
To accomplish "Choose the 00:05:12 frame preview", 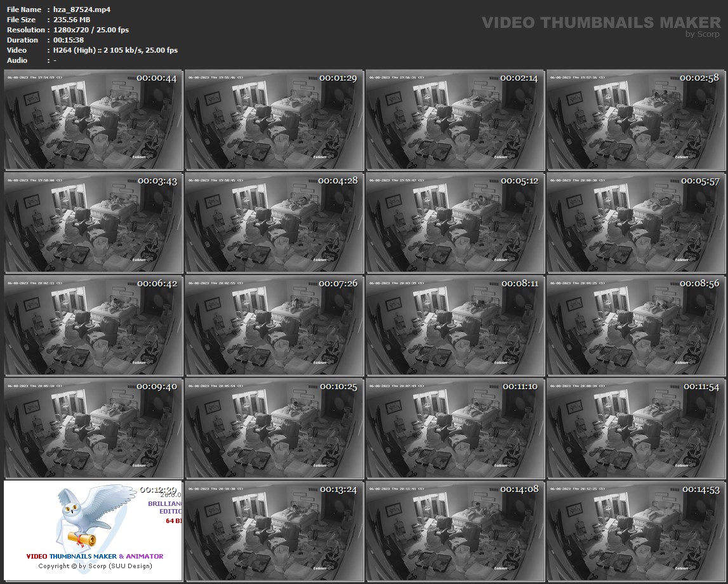I will click(455, 222).
